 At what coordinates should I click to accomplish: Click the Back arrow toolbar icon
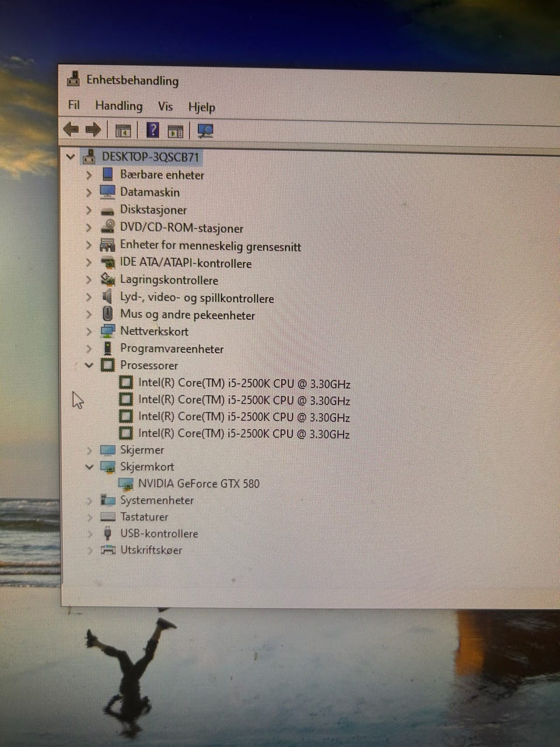[71, 129]
